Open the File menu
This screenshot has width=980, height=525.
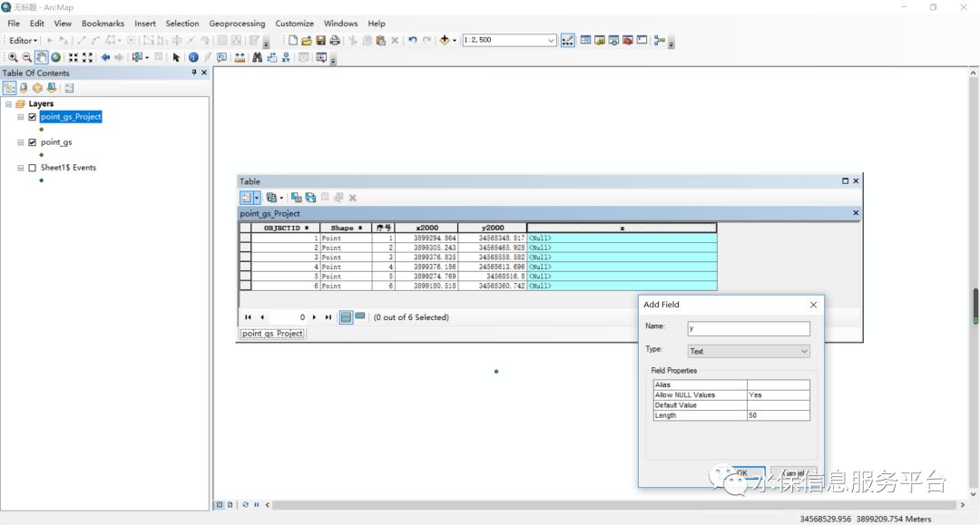[14, 23]
